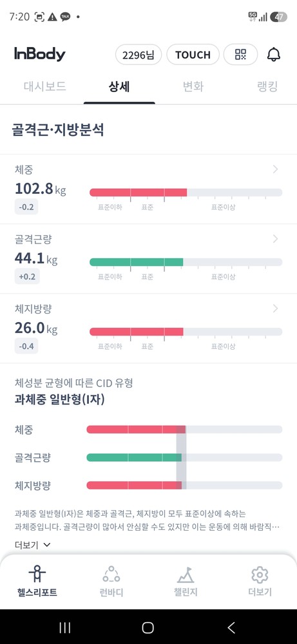Viewport: 297px width, 644px height.
Task: Tap the 2296님 profile button
Action: pos(139,55)
